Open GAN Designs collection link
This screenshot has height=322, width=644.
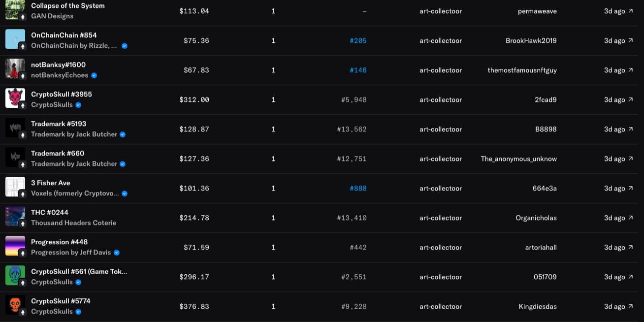click(x=52, y=16)
